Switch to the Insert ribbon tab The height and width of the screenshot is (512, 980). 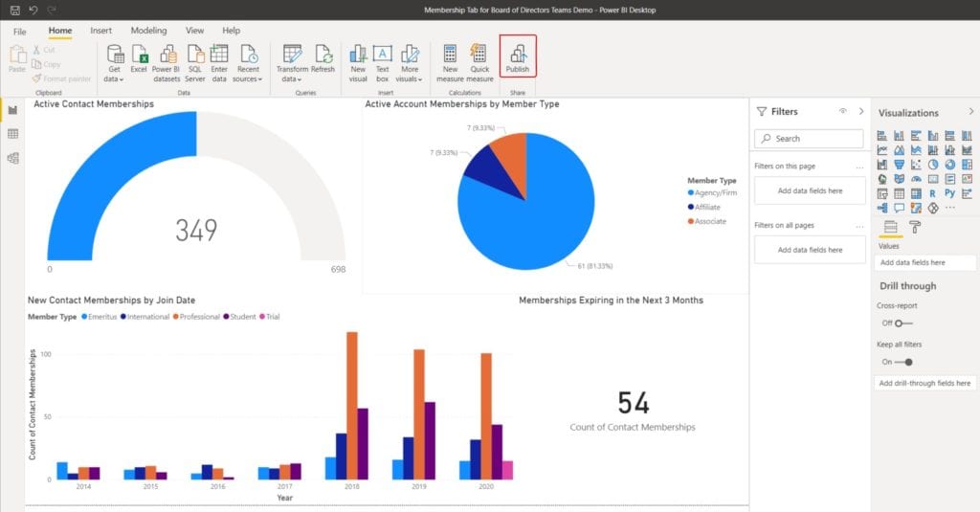[x=100, y=31]
